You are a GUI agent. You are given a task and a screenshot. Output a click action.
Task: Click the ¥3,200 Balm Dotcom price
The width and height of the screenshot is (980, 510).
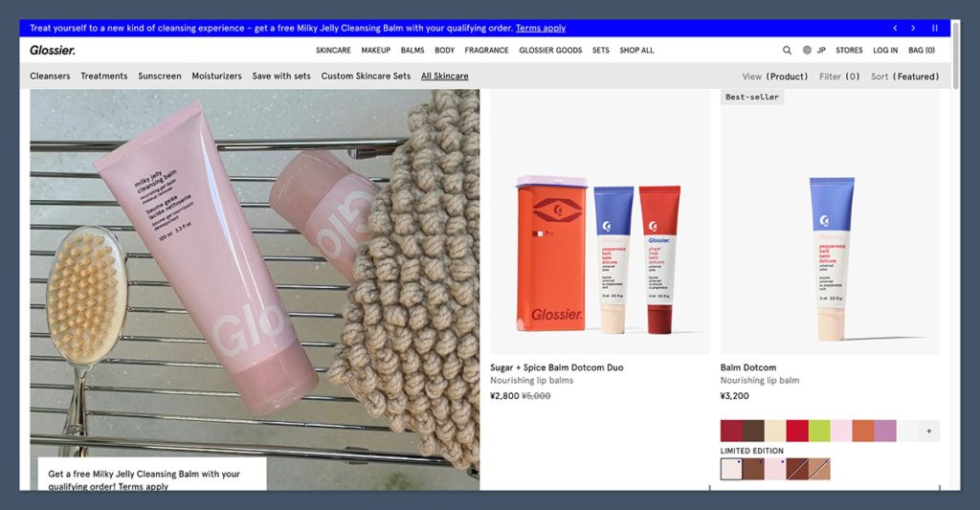734,395
